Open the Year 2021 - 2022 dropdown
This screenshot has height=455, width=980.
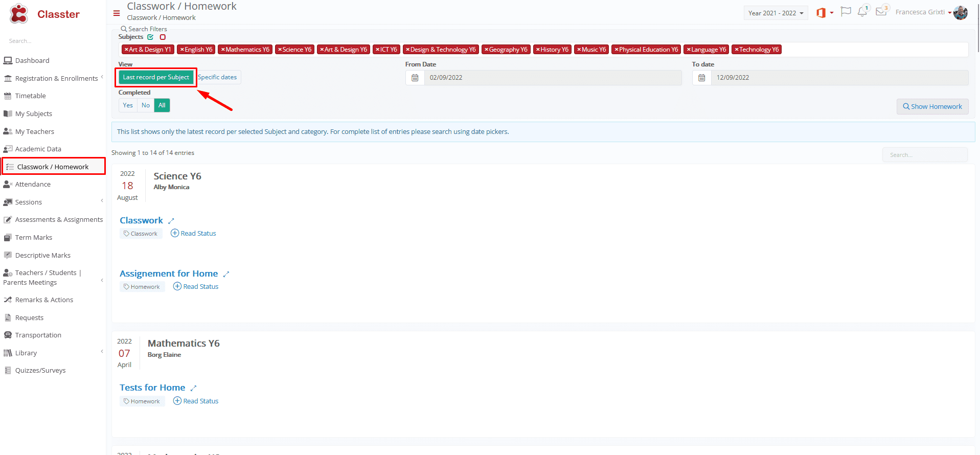[776, 13]
